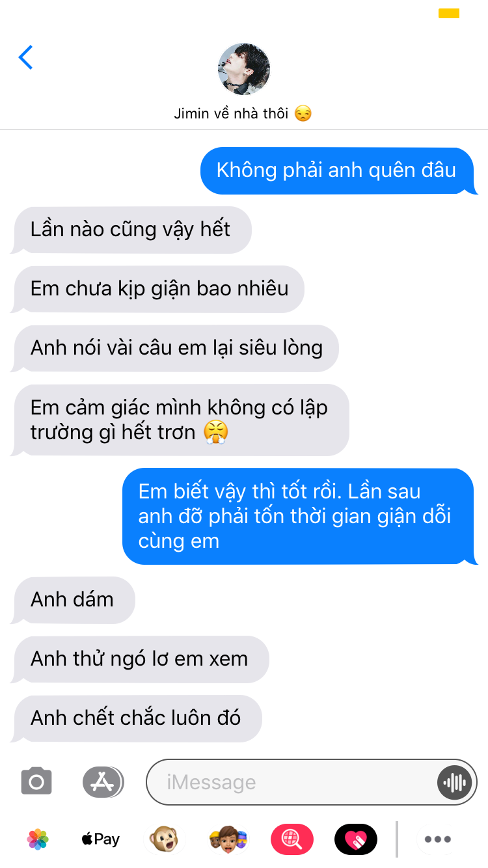Image resolution: width=488 pixels, height=868 pixels.
Task: Open the contact profile photo at the top
Action: tap(244, 70)
